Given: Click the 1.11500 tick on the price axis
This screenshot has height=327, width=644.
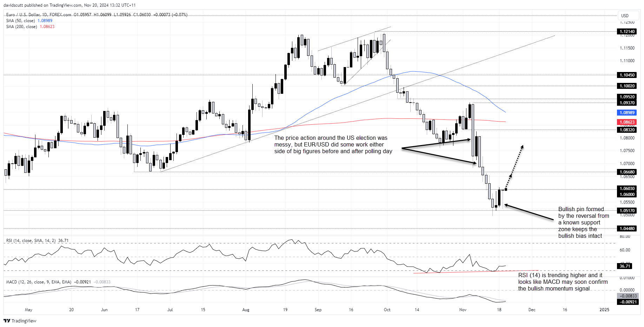Looking at the screenshot, I should (627, 48).
